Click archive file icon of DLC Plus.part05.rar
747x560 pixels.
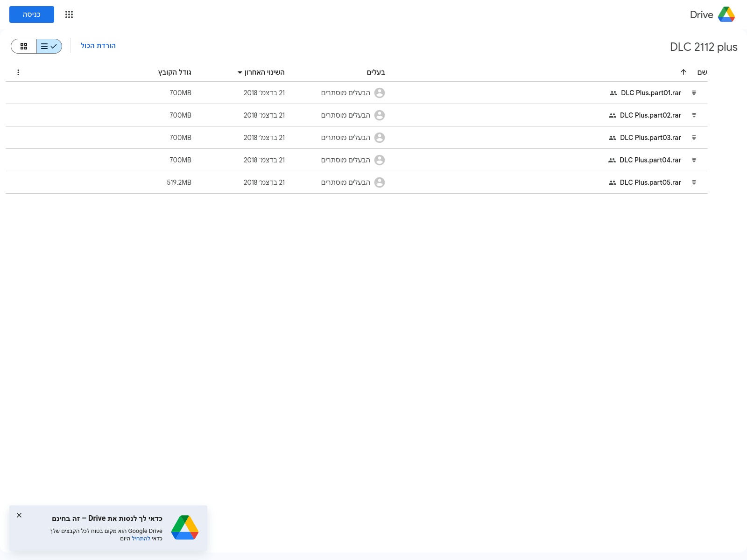(x=694, y=182)
